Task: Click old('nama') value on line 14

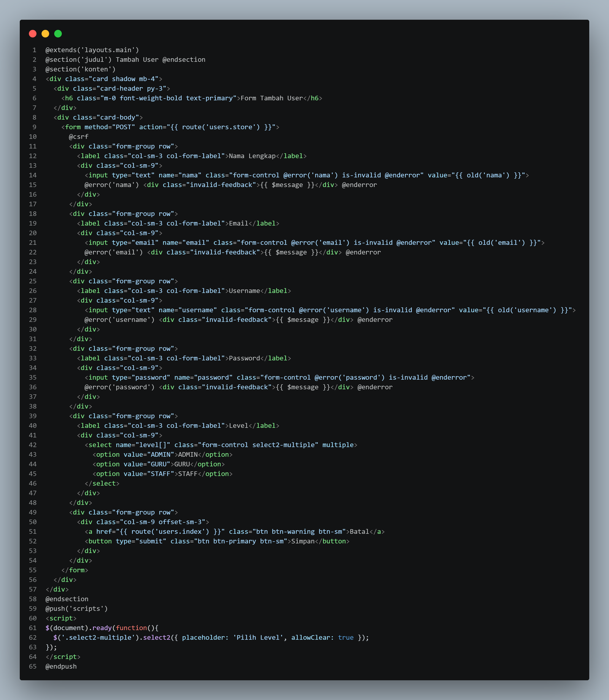Action: point(488,175)
